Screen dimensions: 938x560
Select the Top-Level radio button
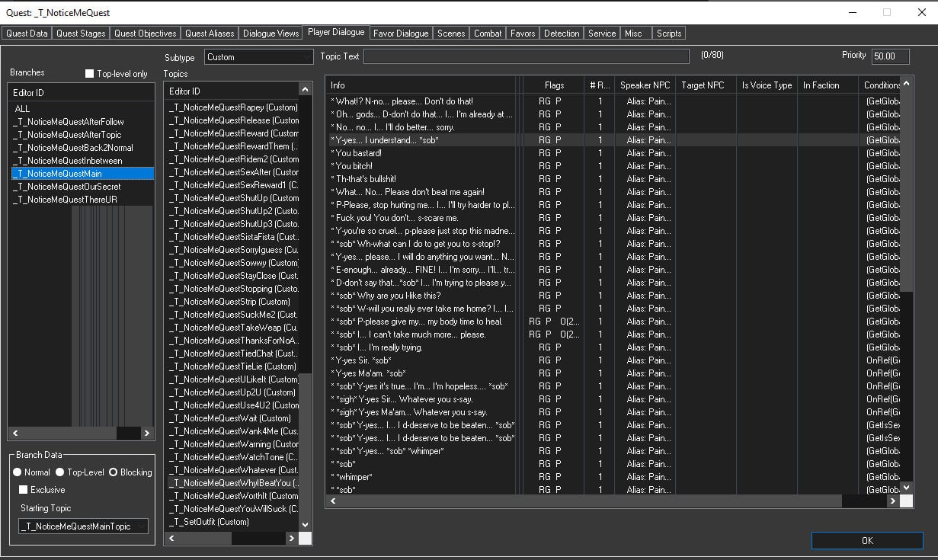pyautogui.click(x=60, y=472)
